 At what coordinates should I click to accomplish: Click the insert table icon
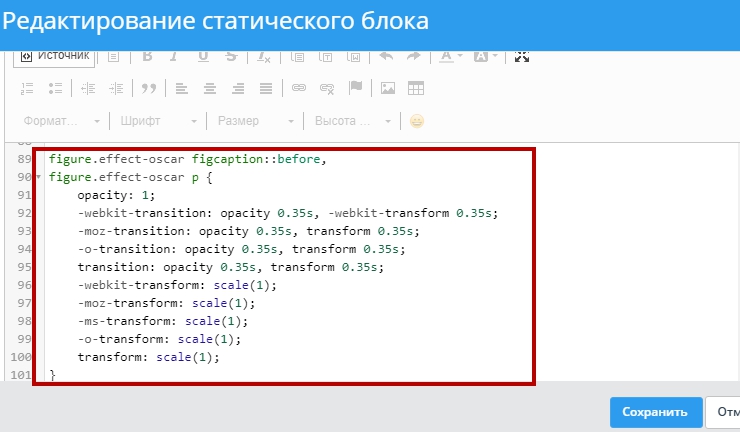pos(416,88)
